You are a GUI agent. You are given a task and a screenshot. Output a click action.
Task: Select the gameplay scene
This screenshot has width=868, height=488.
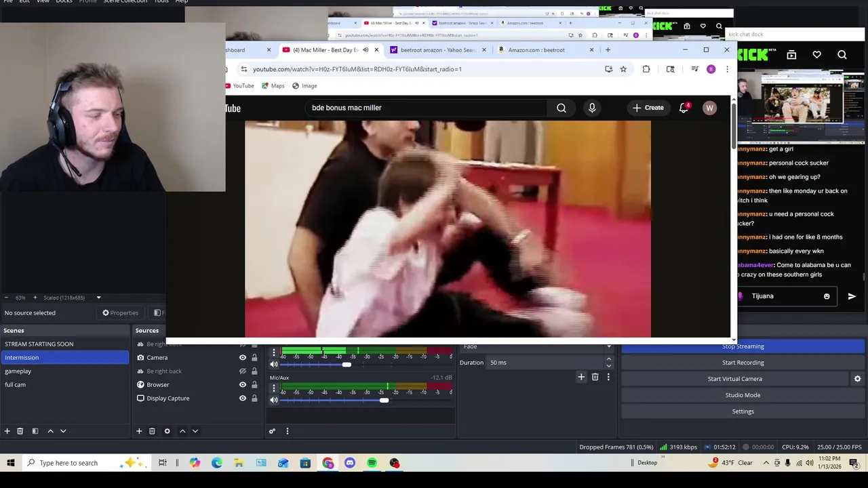coord(64,371)
